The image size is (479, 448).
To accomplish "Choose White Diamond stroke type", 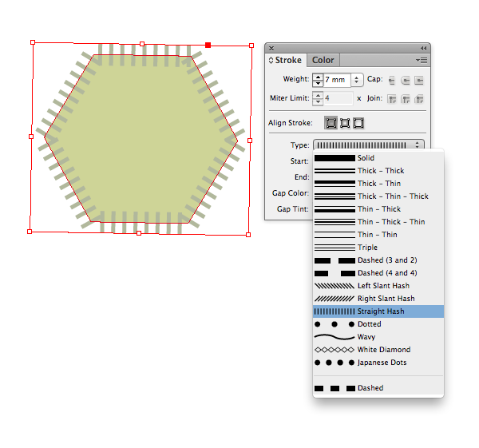I will [x=378, y=350].
